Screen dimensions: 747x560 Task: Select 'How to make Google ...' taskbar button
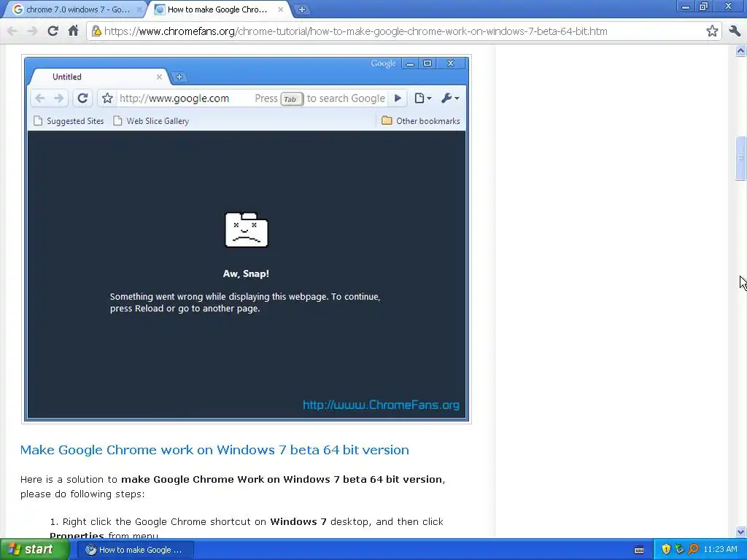pos(135,550)
